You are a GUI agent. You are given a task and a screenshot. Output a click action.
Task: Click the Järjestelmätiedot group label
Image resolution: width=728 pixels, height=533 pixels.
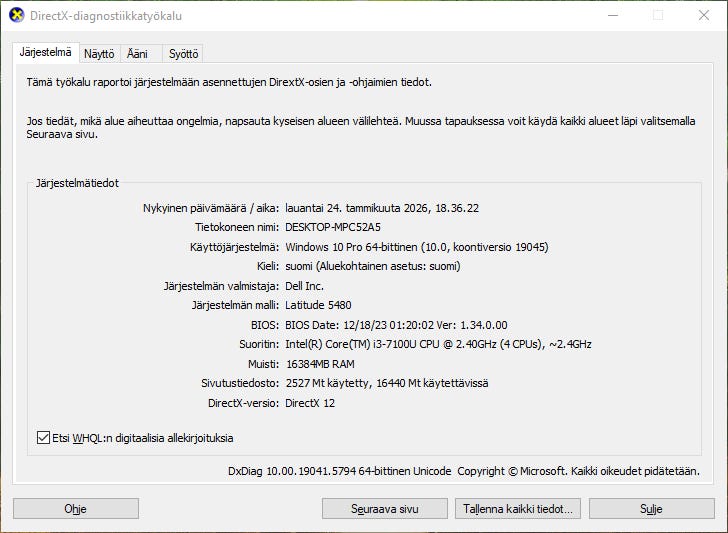(77, 183)
